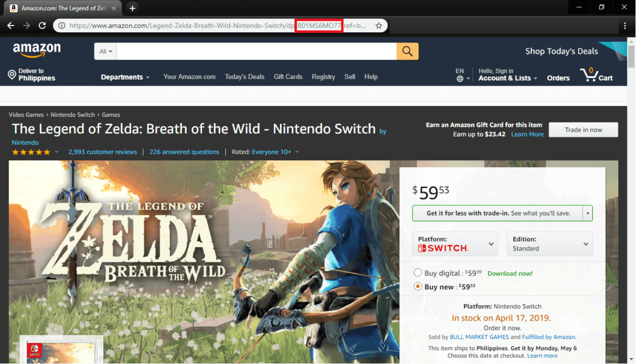Click the arrow on trade-in savings box
This screenshot has width=637, height=364.
(x=588, y=213)
